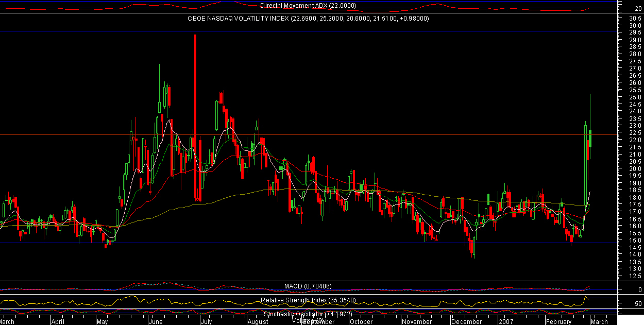Select the February month label
The width and height of the screenshot is (644, 325).
tap(560, 321)
